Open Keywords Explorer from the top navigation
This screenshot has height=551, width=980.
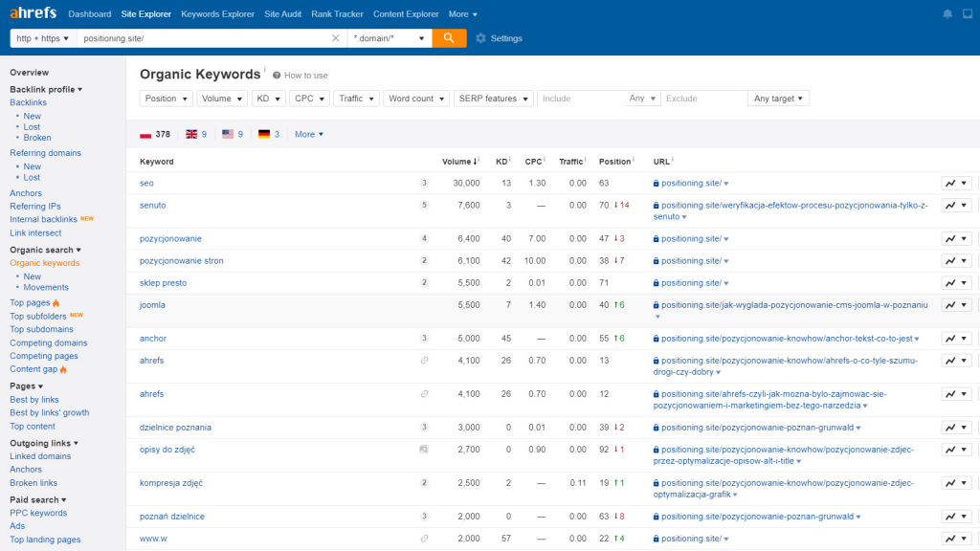click(x=216, y=13)
